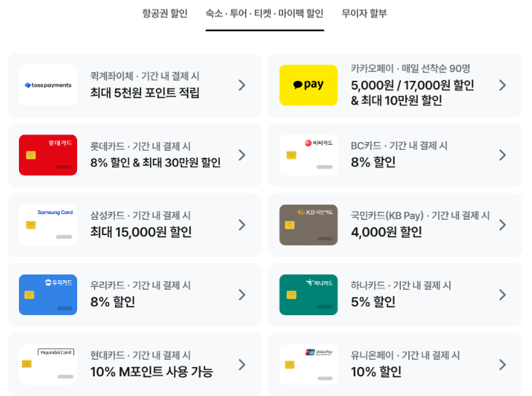This screenshot has width=532, height=396.
Task: Select the blue Woori Card image
Action: coord(48,295)
